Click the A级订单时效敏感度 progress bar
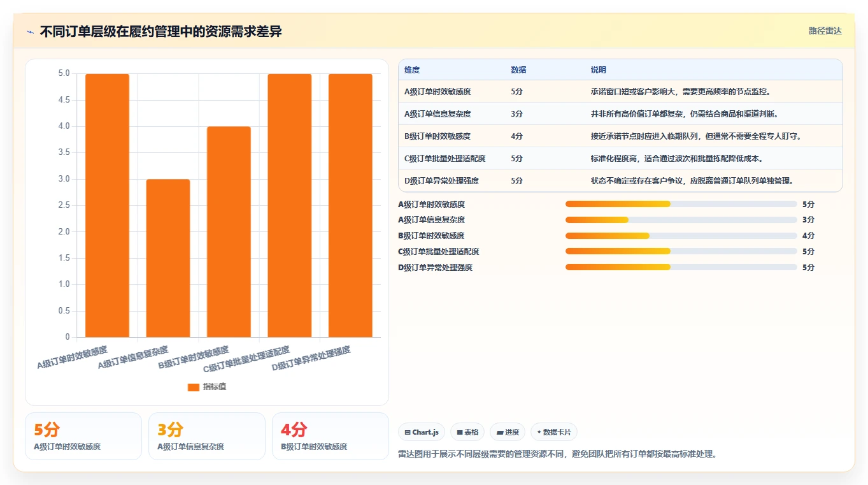Image resolution: width=868 pixels, height=485 pixels. point(681,204)
